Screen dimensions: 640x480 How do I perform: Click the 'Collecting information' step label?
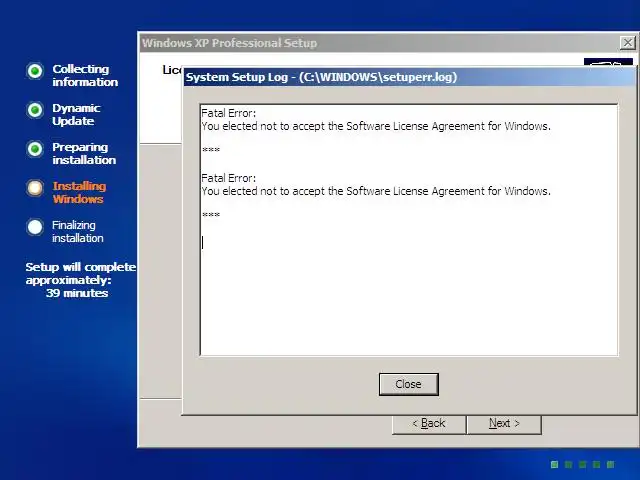[85, 76]
